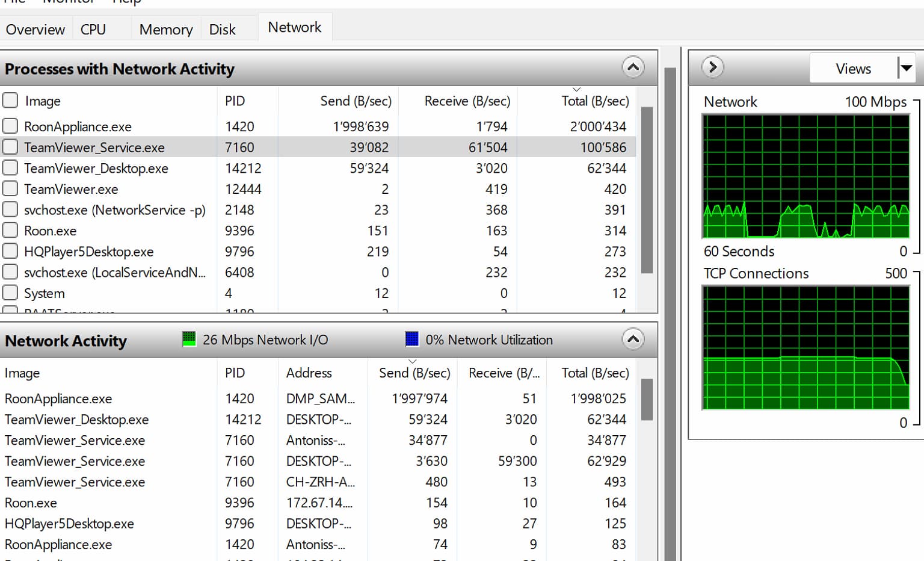Click the Views button
The width and height of the screenshot is (924, 561).
(x=853, y=68)
